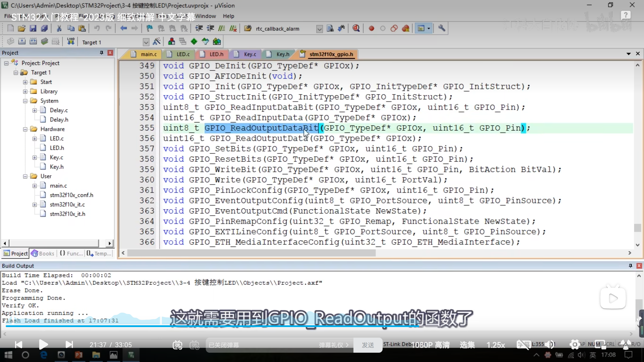644x362 pixels.
Task: Open Options for Target magic wand icon
Action: pyautogui.click(x=156, y=41)
